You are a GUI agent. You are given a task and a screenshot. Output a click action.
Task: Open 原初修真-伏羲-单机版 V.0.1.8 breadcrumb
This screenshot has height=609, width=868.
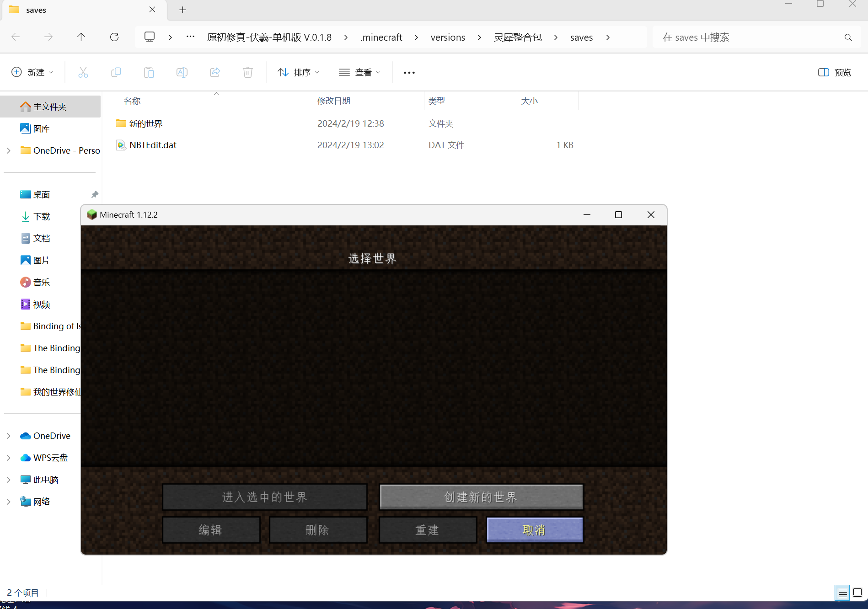tap(269, 37)
